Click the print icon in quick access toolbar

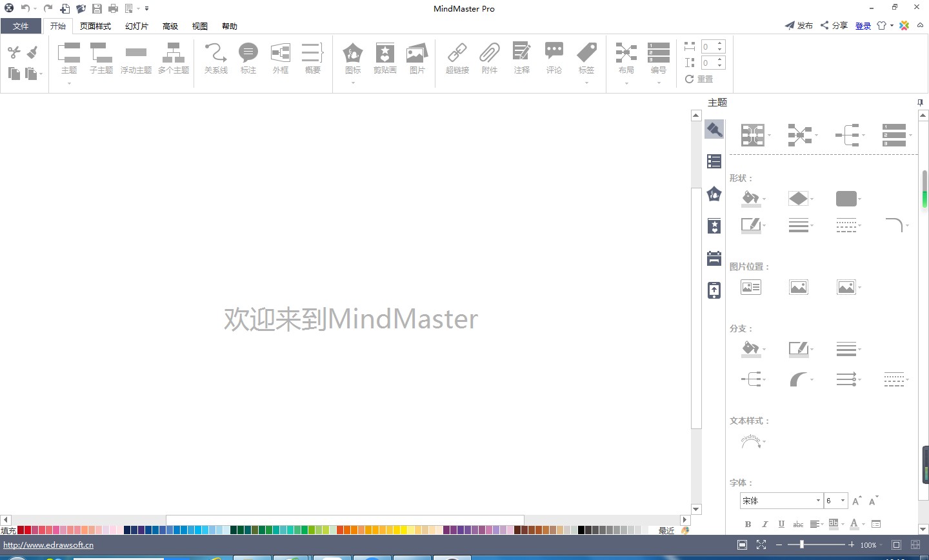[x=113, y=8]
